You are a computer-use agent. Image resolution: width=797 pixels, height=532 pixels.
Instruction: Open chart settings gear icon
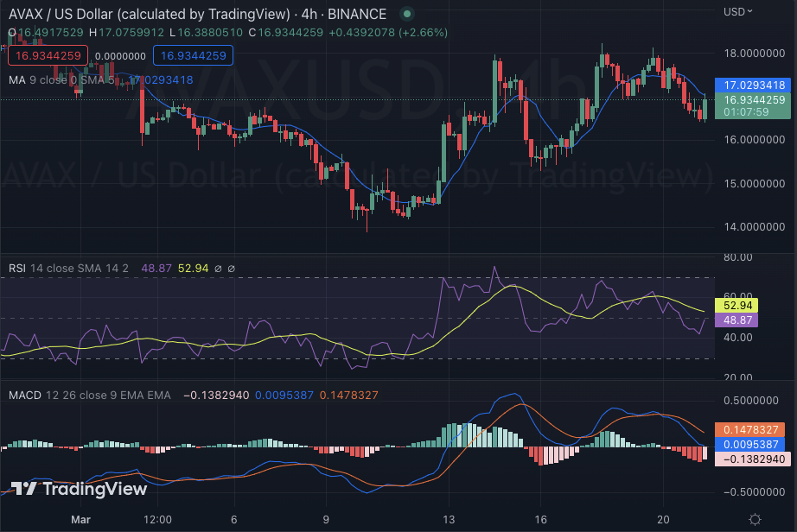pyautogui.click(x=755, y=519)
